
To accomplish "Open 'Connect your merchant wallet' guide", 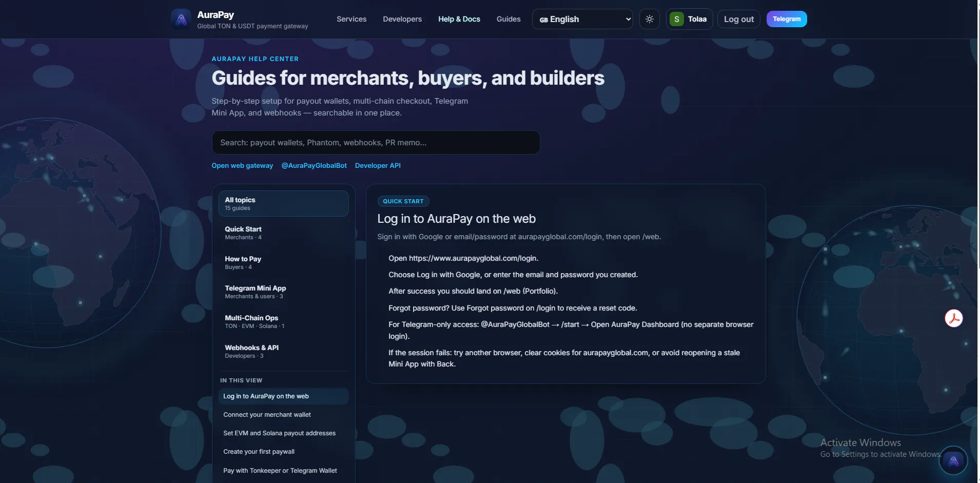I will tap(283, 415).
